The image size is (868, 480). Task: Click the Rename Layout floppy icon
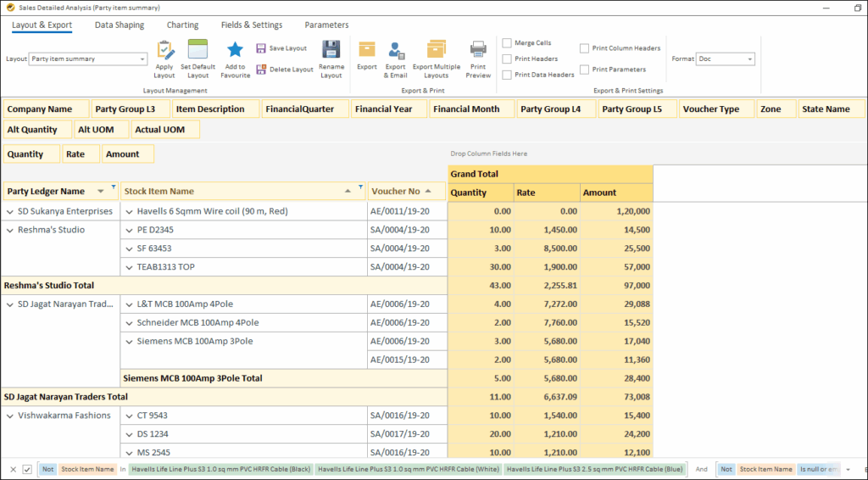[x=331, y=51]
